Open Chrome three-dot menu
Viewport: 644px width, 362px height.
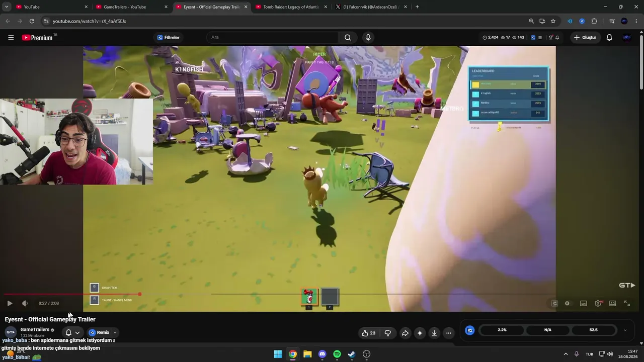point(636,21)
